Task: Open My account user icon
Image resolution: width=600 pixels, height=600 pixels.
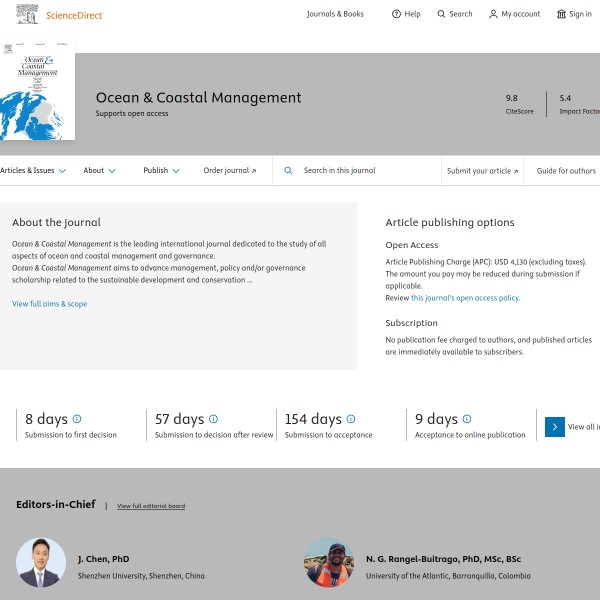Action: [493, 14]
